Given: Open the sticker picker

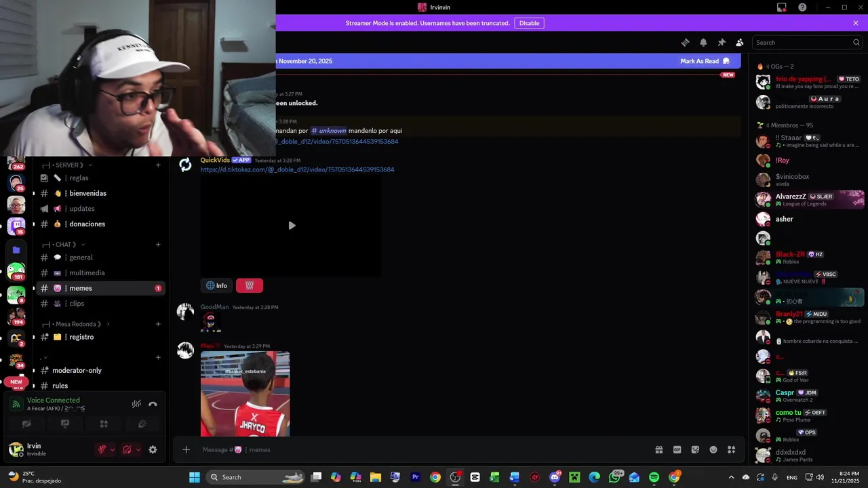Looking at the screenshot, I should tap(695, 449).
